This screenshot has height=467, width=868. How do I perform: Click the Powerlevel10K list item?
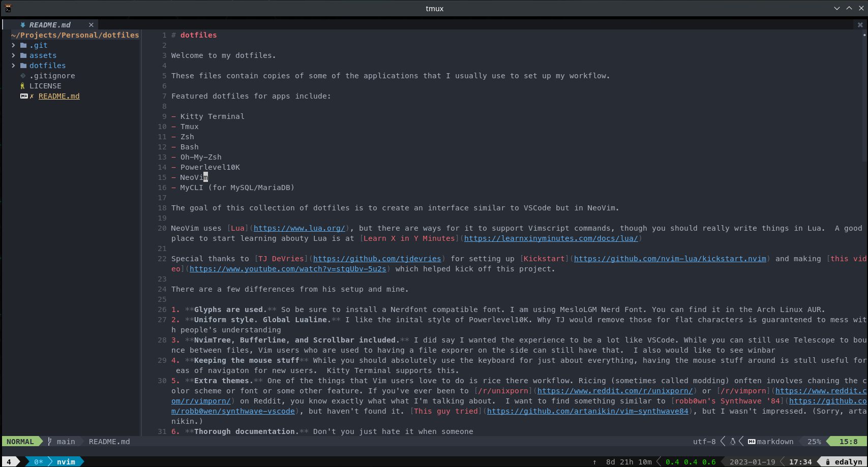pos(210,167)
